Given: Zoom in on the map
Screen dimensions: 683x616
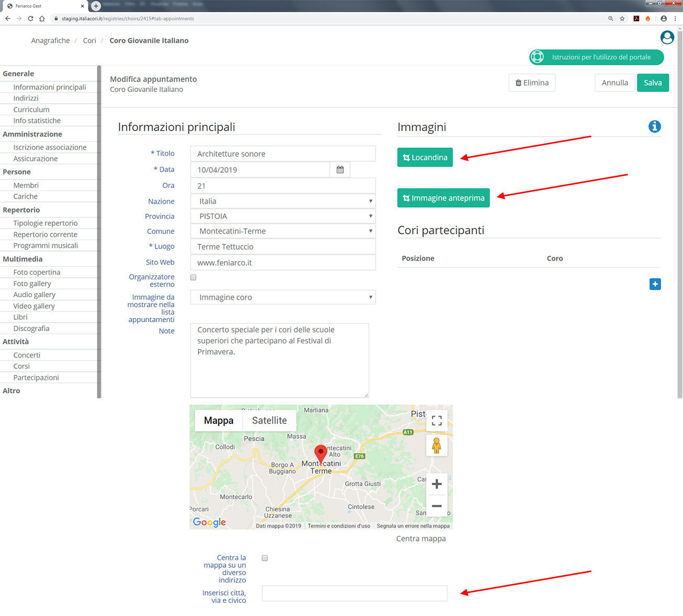Looking at the screenshot, I should tap(436, 484).
